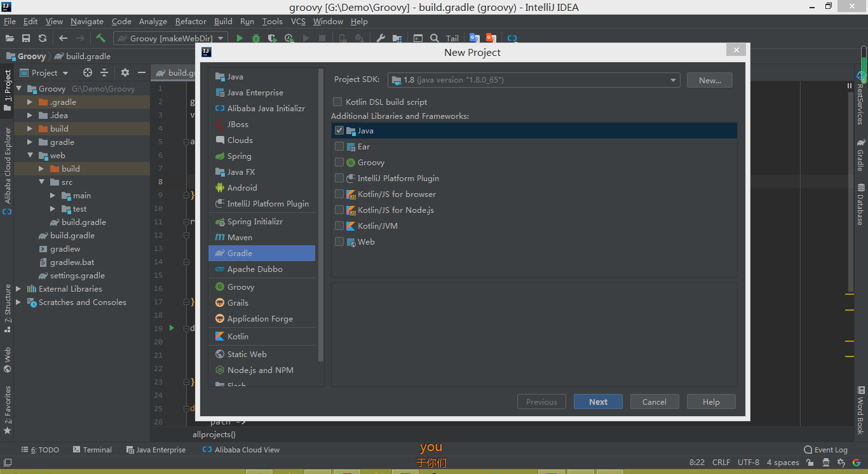Click the Build project hammer icon
Screen dimensions: 868x474
tap(100, 38)
